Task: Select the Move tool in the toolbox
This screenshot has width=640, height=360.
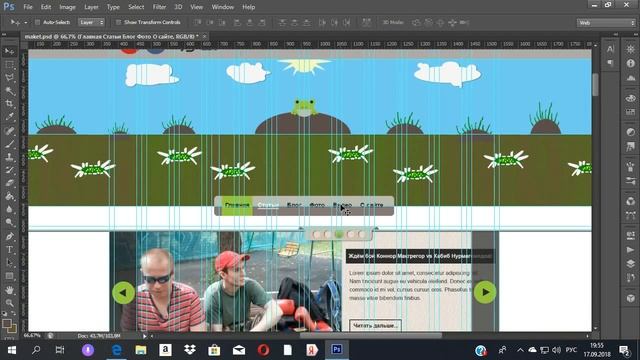Action: coord(10,51)
